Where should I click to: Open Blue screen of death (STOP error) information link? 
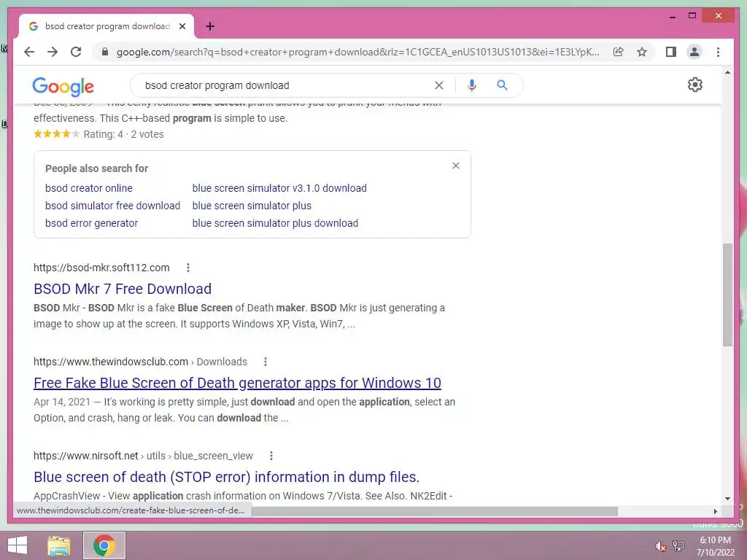pos(226,477)
